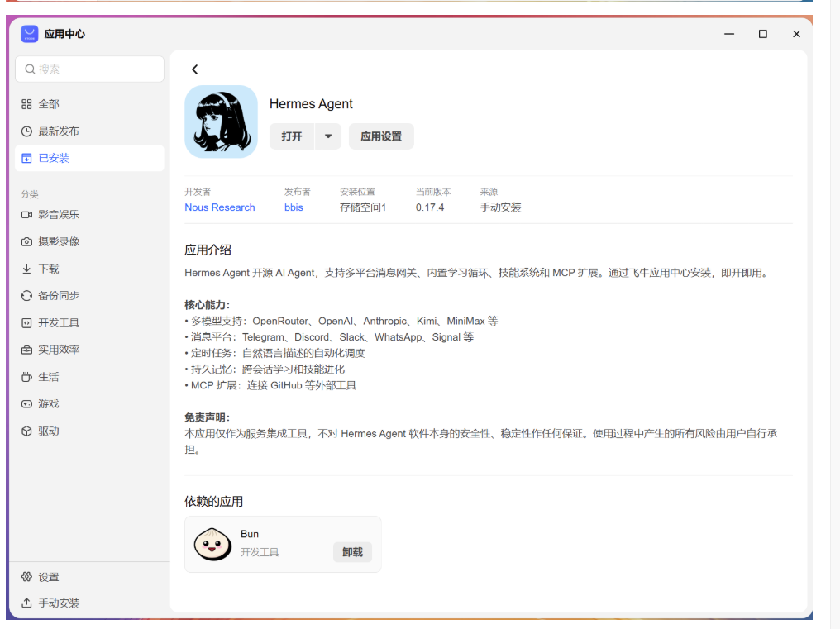The image size is (840, 629).
Task: Click the 备份同步 sync icon
Action: [x=26, y=296]
